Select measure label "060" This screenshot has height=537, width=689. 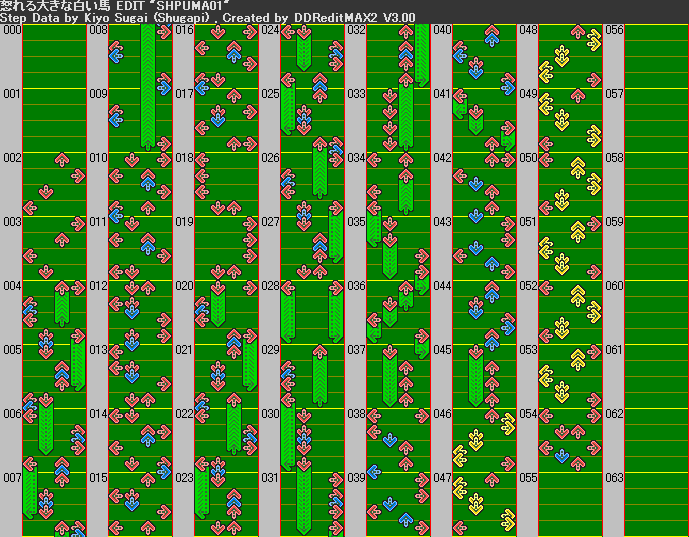pos(614,286)
